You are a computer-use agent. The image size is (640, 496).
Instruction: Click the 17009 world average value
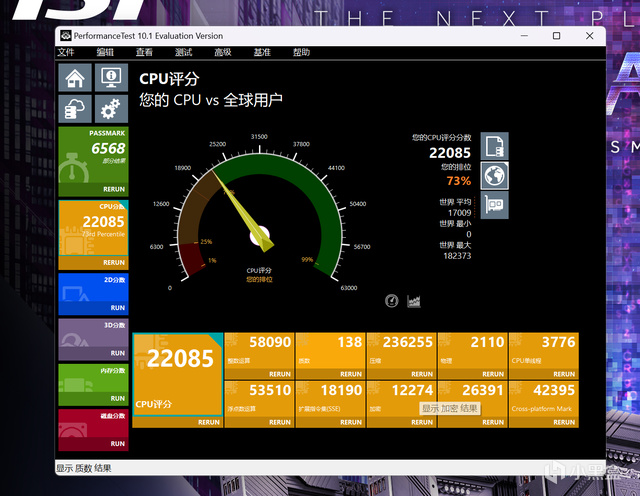459,213
